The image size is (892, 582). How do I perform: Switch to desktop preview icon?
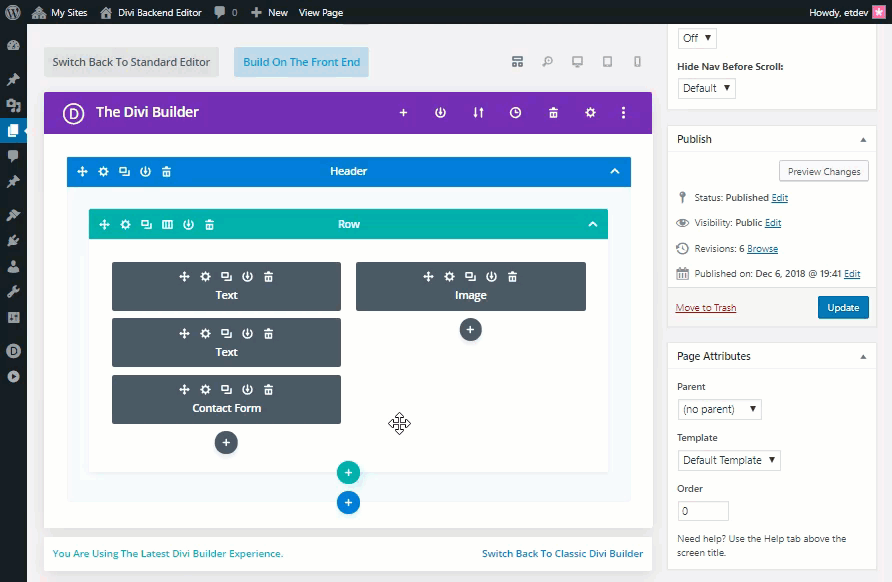coord(577,61)
